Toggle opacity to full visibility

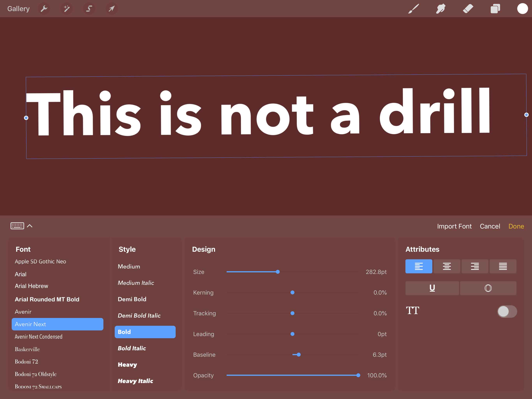(x=358, y=375)
